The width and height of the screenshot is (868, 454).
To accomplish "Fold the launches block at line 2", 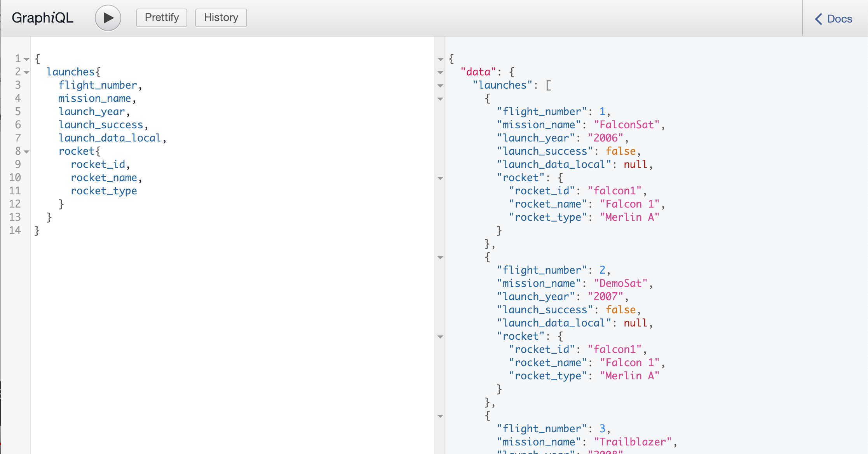I will pyautogui.click(x=26, y=73).
